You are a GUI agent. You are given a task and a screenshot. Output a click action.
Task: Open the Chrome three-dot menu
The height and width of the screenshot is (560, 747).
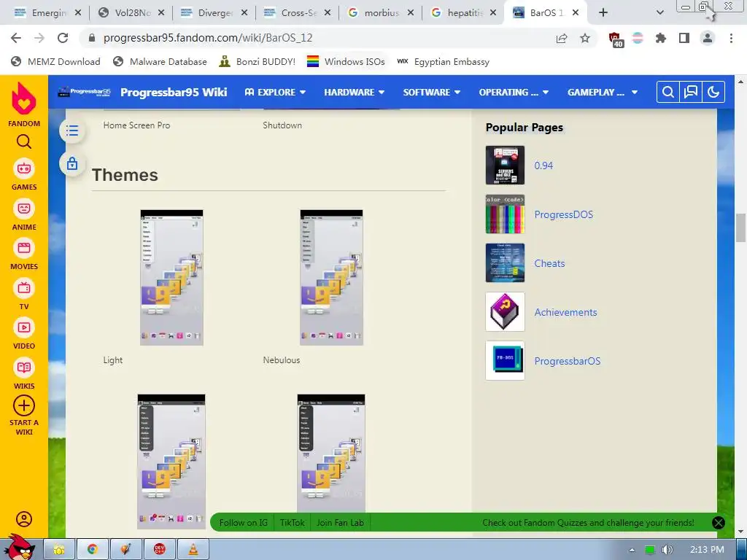point(731,38)
